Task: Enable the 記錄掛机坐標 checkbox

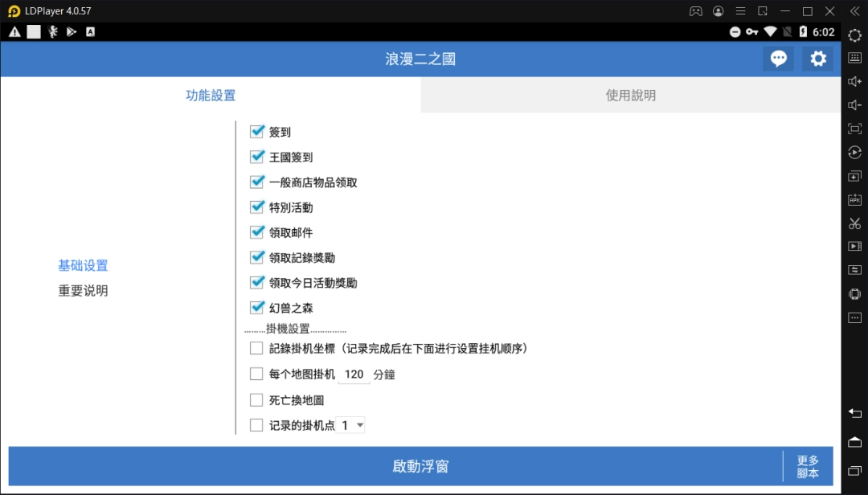Action: point(256,348)
